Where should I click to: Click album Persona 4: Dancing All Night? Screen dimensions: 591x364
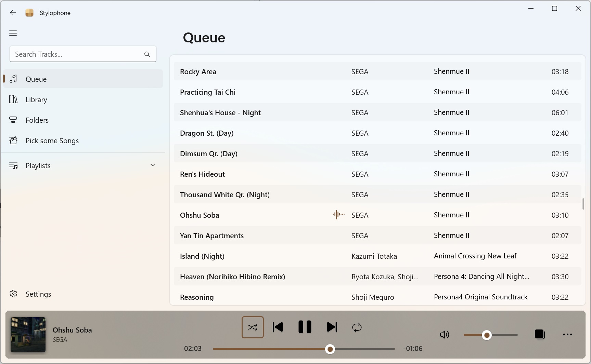[481, 276]
